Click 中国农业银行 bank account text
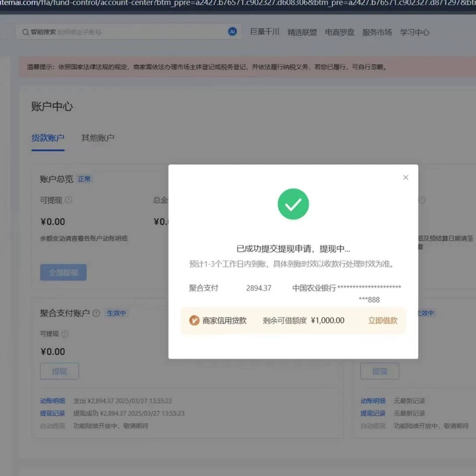This screenshot has width=476, height=476. (347, 293)
